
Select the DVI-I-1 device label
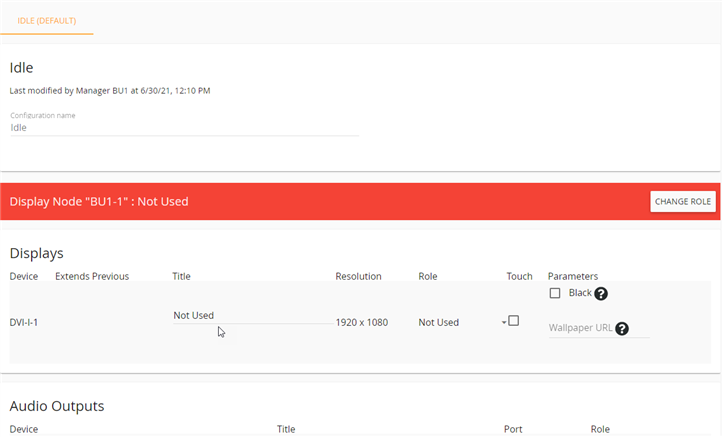point(24,323)
